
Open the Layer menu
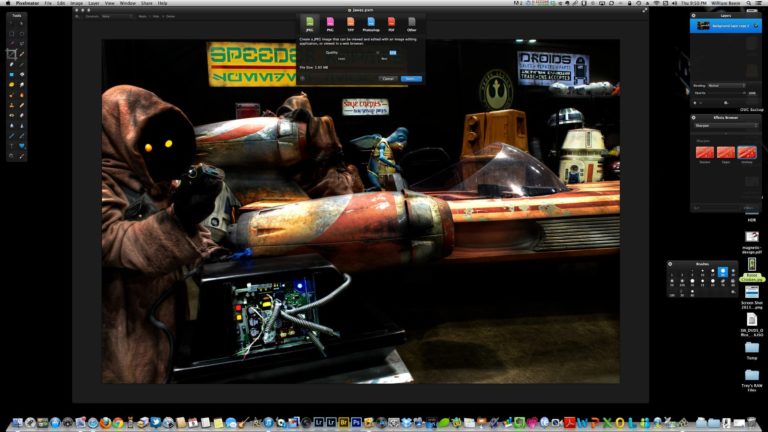pos(94,3)
